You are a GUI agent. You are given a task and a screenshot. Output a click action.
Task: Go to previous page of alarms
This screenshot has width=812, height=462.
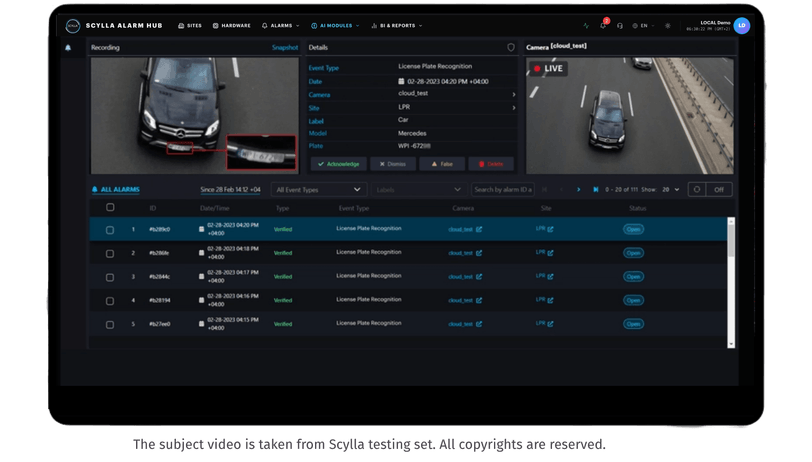tap(561, 190)
